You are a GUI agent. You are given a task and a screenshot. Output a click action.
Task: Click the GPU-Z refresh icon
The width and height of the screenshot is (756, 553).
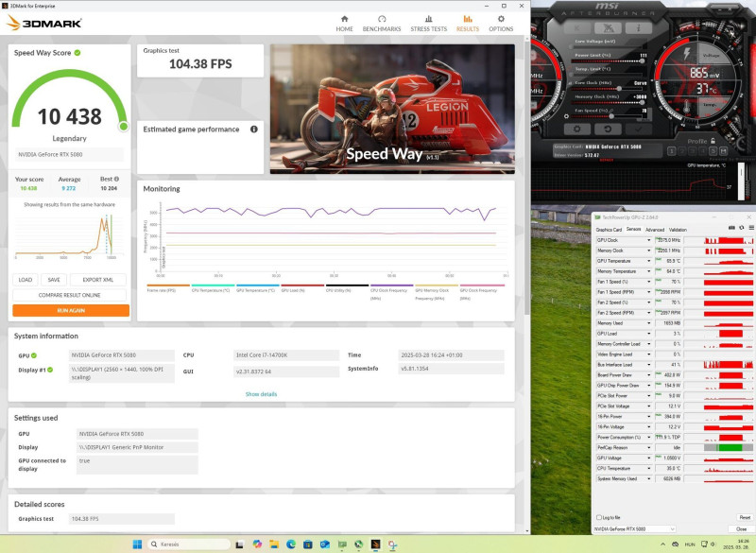[742, 228]
